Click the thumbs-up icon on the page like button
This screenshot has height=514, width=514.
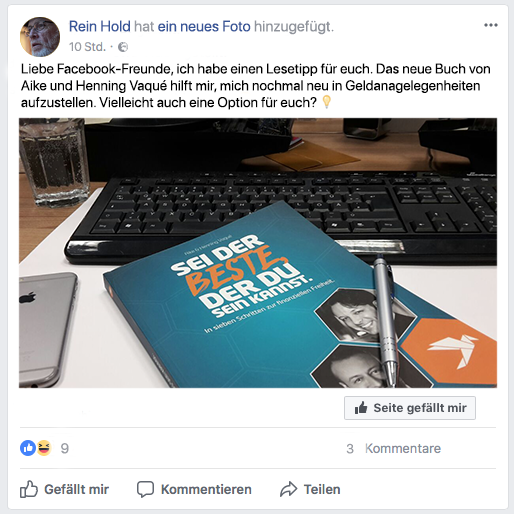click(x=361, y=408)
